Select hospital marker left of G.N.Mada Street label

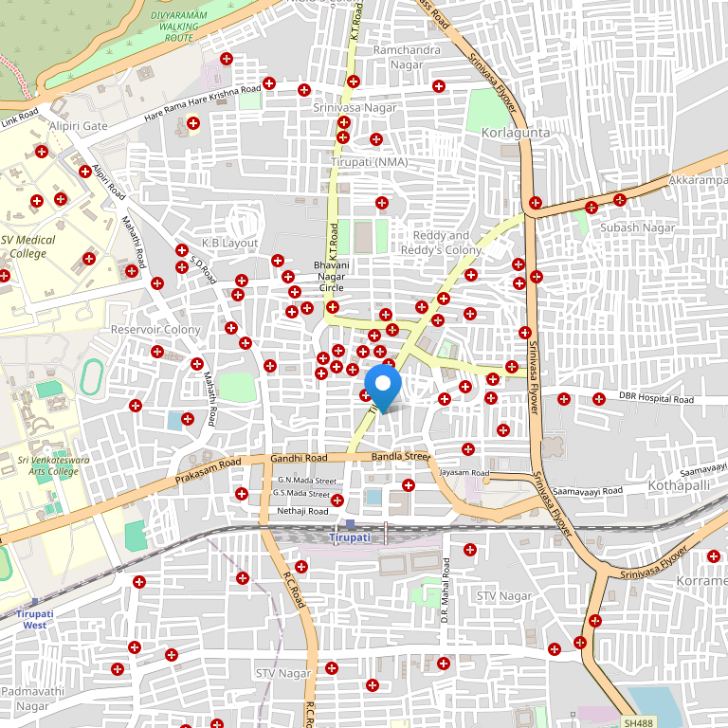click(x=241, y=494)
